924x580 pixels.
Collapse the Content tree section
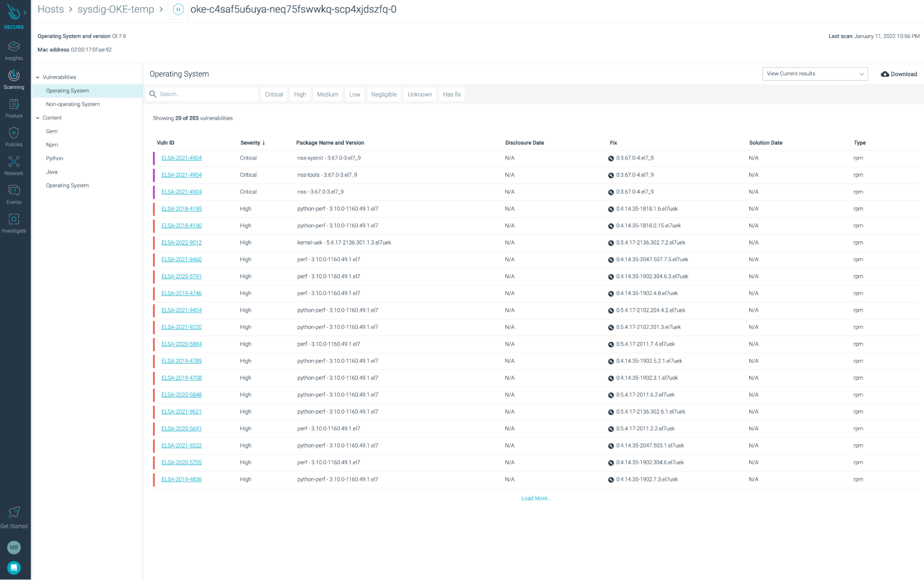[x=38, y=118]
